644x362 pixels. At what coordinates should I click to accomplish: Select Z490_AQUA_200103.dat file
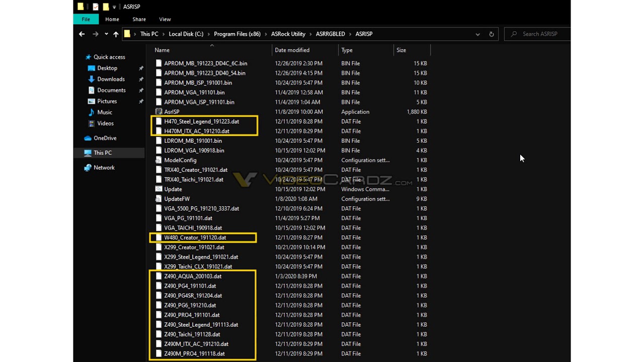click(x=193, y=276)
